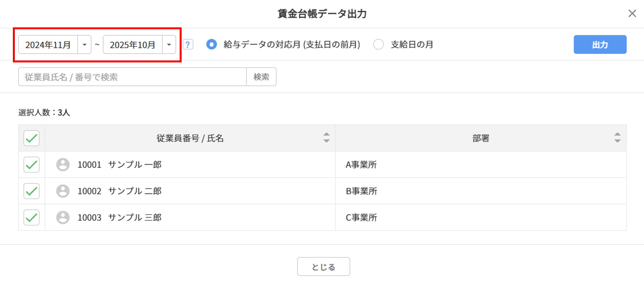The width and height of the screenshot is (644, 286).
Task: Close the 賃金台帳データ出力 dialog with X
Action: point(632,14)
